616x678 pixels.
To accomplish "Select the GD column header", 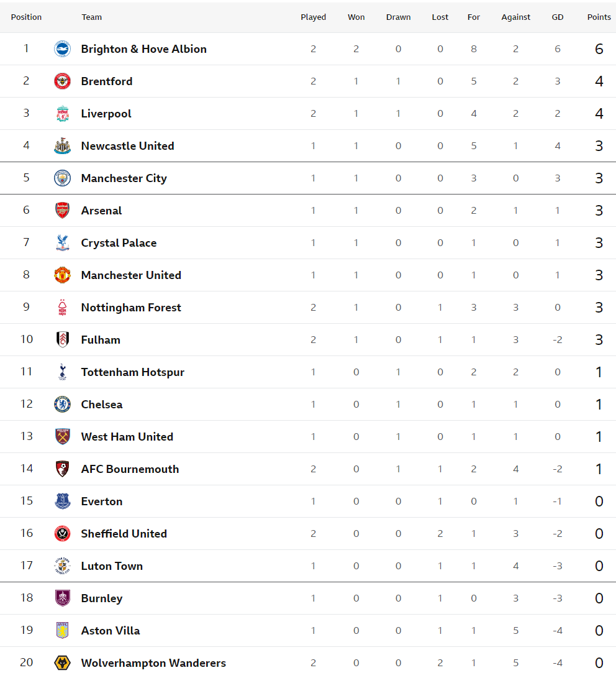I will pyautogui.click(x=557, y=17).
